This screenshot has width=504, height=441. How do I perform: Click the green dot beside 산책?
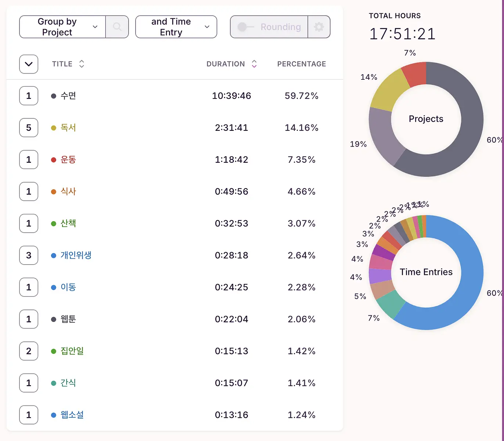(x=54, y=223)
